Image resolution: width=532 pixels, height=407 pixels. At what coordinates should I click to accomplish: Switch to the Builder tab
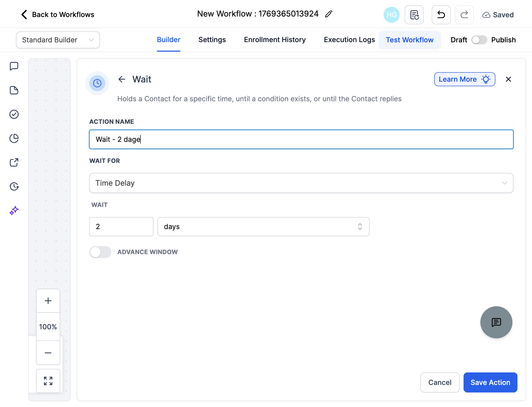(x=168, y=40)
